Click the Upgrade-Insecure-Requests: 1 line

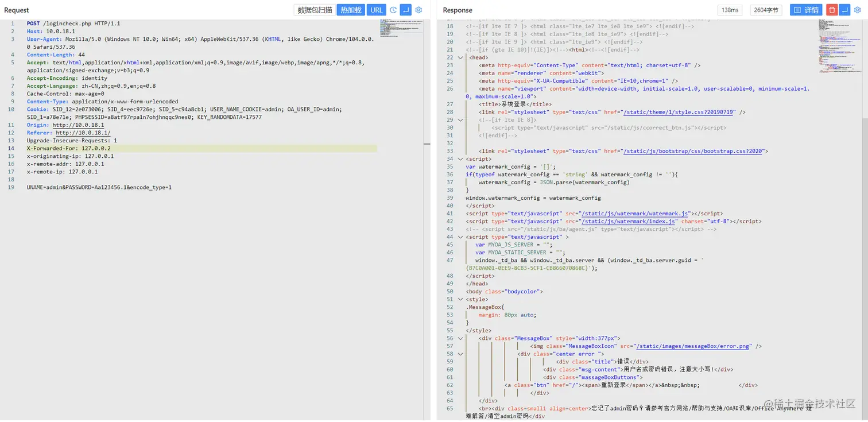[72, 140]
